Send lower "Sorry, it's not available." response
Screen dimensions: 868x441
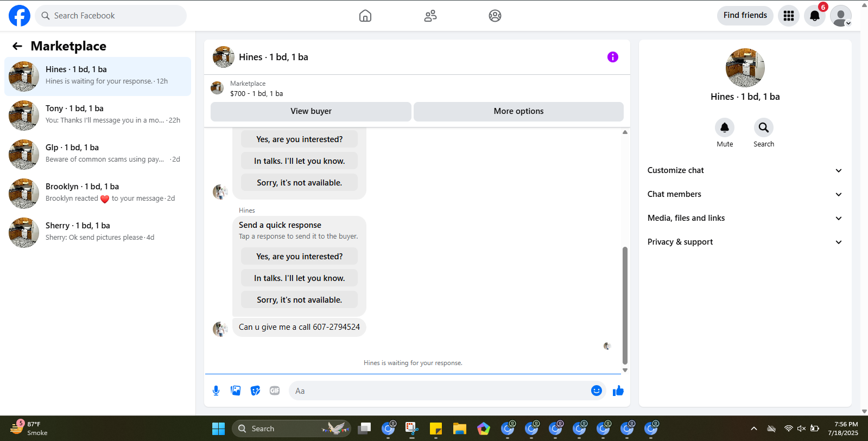[x=300, y=300]
